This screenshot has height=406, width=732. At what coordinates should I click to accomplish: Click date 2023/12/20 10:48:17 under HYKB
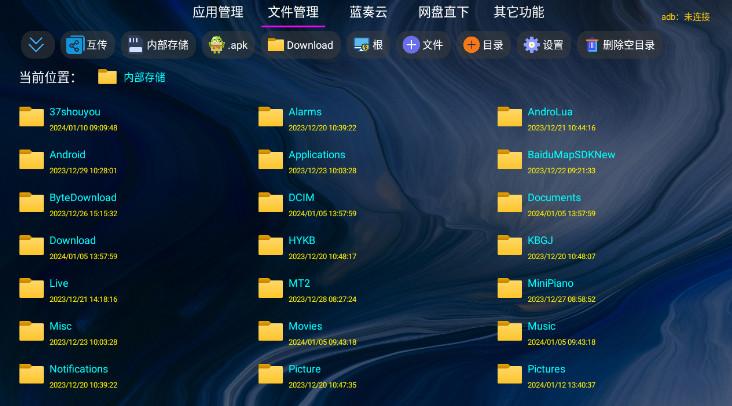click(x=323, y=257)
